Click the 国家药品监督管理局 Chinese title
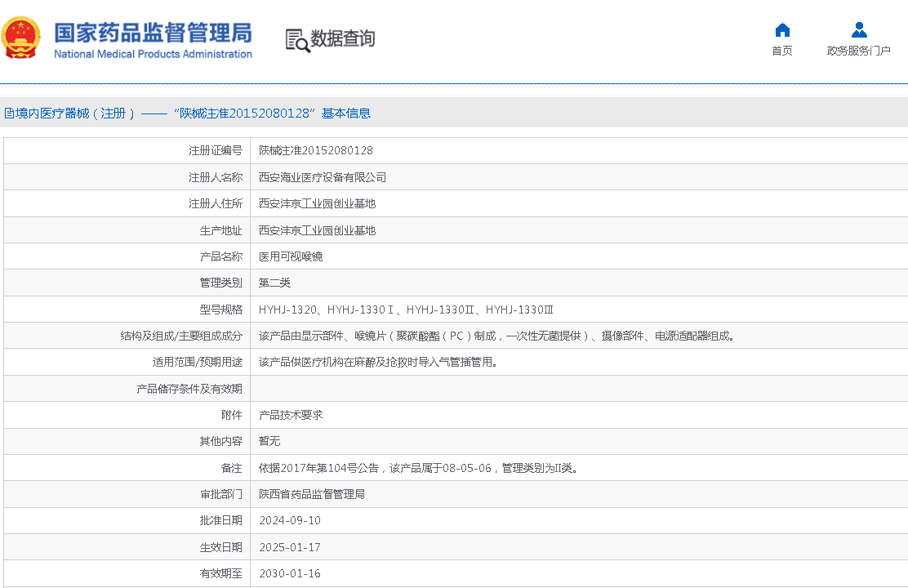Image resolution: width=908 pixels, height=588 pixels. tap(153, 32)
